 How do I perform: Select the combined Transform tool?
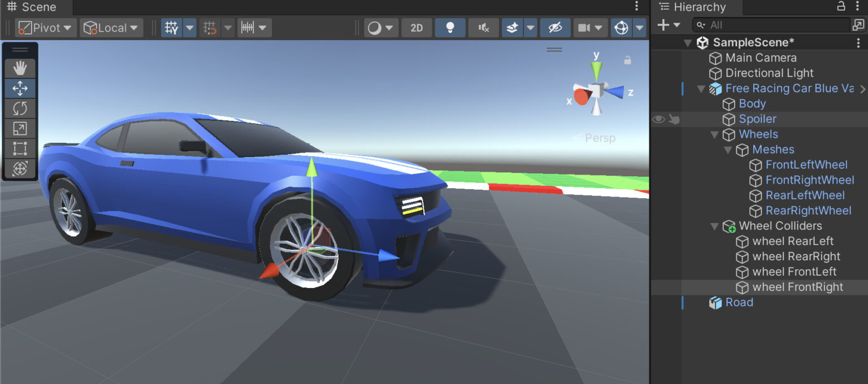tap(20, 168)
